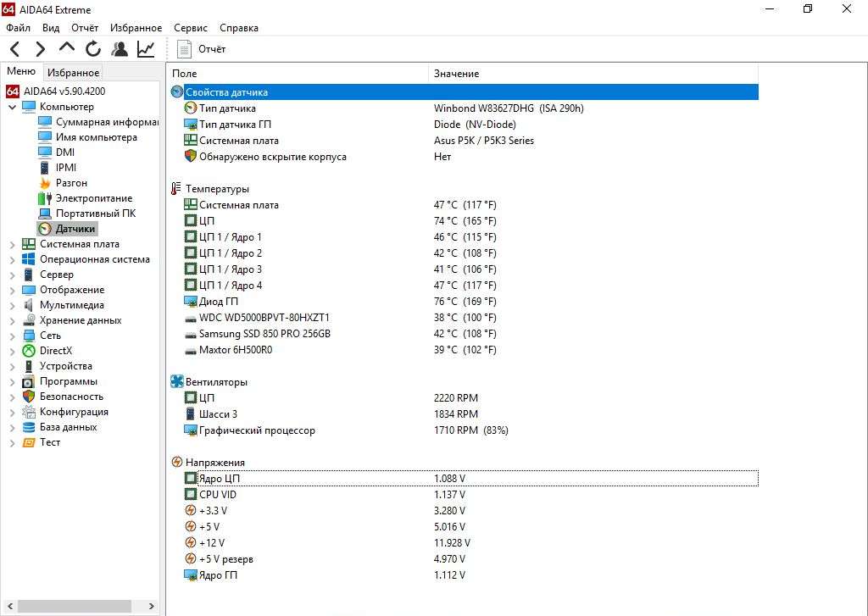Click the Хранение данных disk icon
Image resolution: width=868 pixels, height=616 pixels.
[29, 320]
